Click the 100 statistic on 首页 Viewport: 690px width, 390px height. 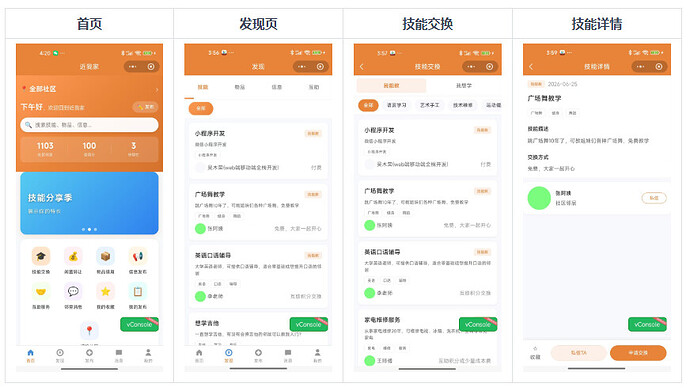(x=89, y=149)
